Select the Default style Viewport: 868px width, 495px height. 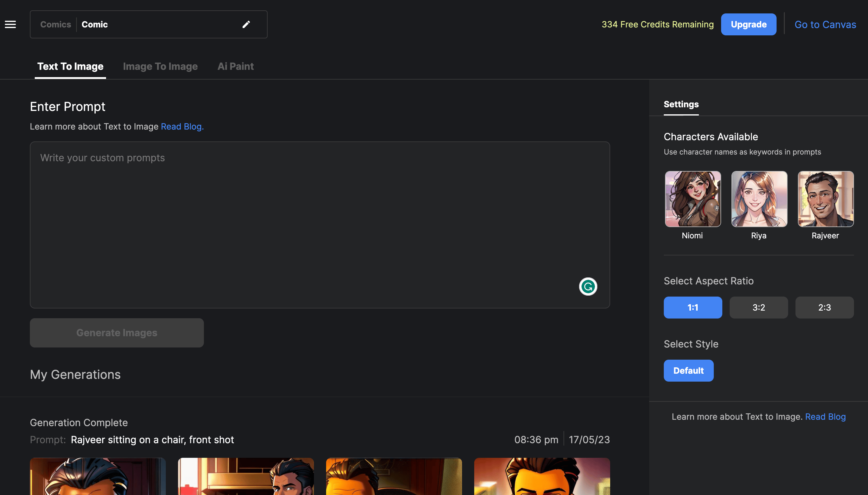[x=688, y=371]
